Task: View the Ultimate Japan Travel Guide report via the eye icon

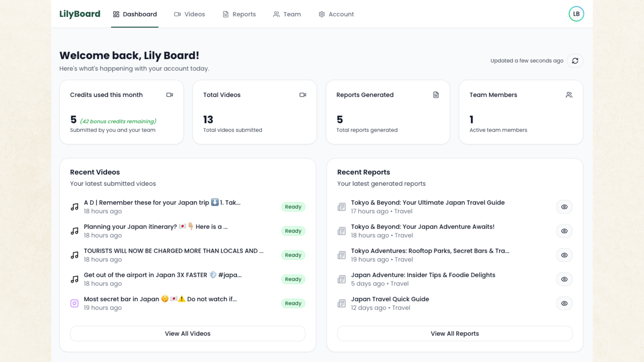Action: coord(564,207)
